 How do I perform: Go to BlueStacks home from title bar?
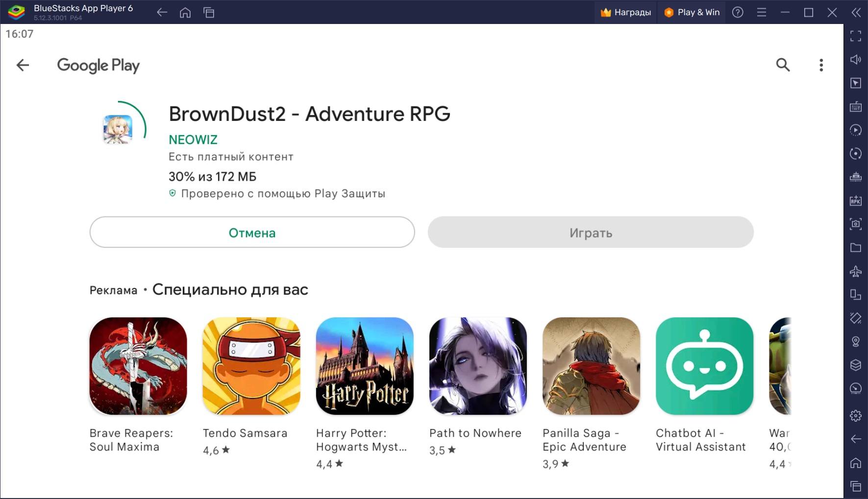(x=185, y=13)
